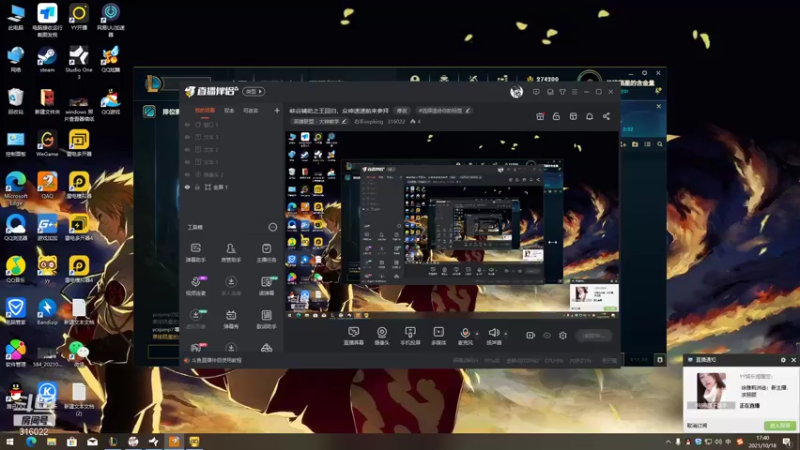This screenshot has width=800, height=450.
Task: Click the user avatar in the title bar
Action: click(x=516, y=92)
